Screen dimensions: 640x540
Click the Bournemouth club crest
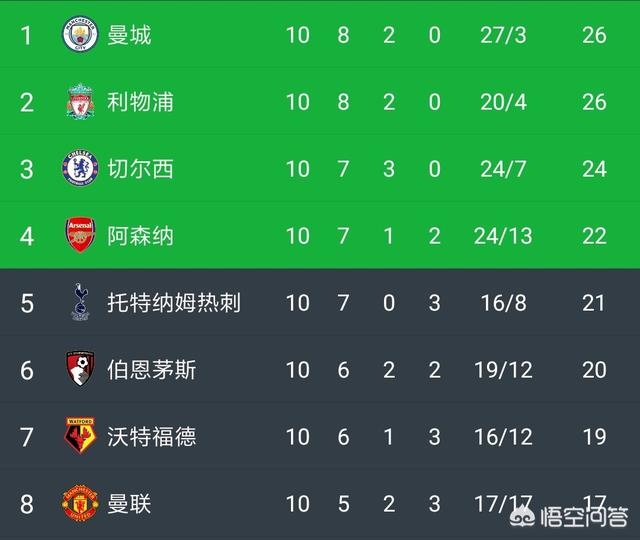click(80, 369)
